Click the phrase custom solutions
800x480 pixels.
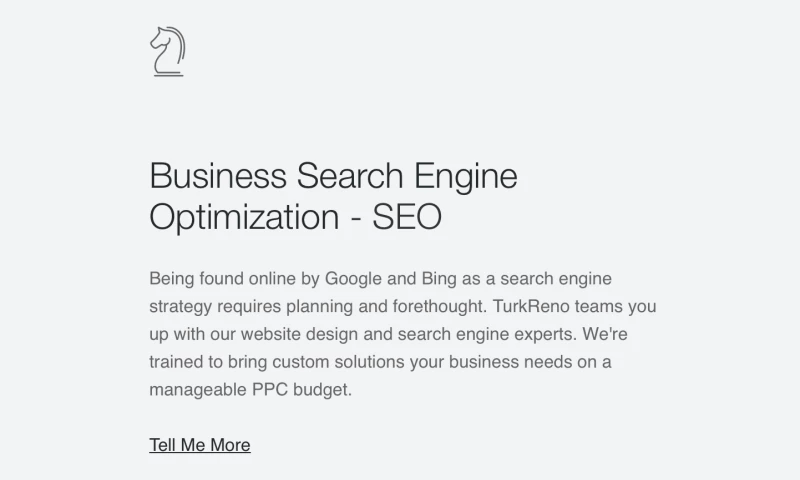click(x=328, y=362)
